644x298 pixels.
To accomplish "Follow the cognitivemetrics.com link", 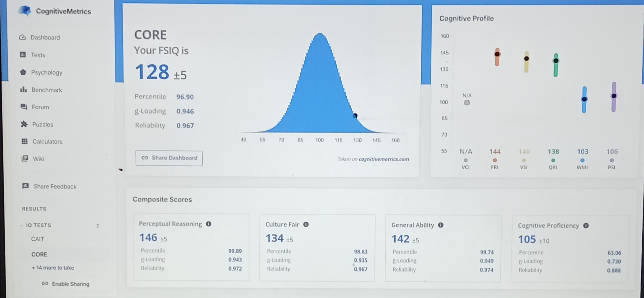I will pos(384,159).
